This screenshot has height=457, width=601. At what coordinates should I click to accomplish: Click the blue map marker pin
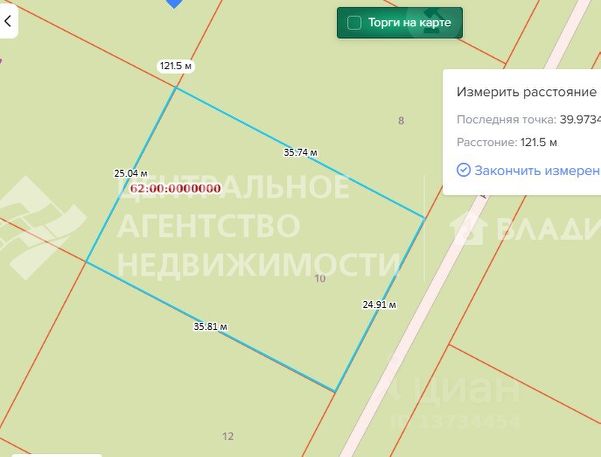pyautogui.click(x=174, y=4)
